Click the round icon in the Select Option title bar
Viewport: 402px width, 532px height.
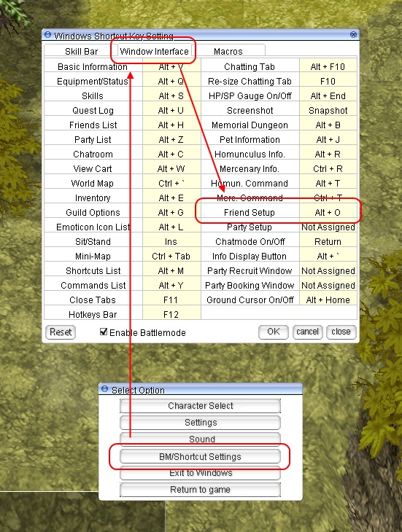104,389
